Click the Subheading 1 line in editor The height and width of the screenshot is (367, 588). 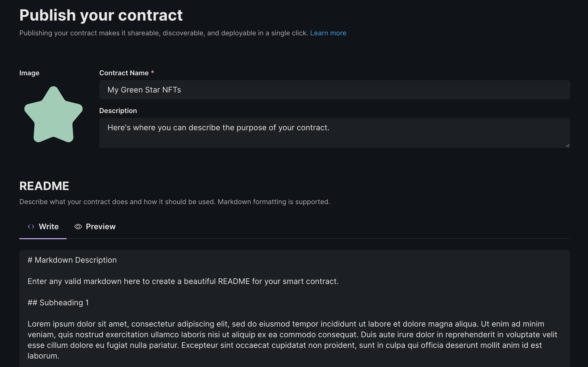(58, 302)
